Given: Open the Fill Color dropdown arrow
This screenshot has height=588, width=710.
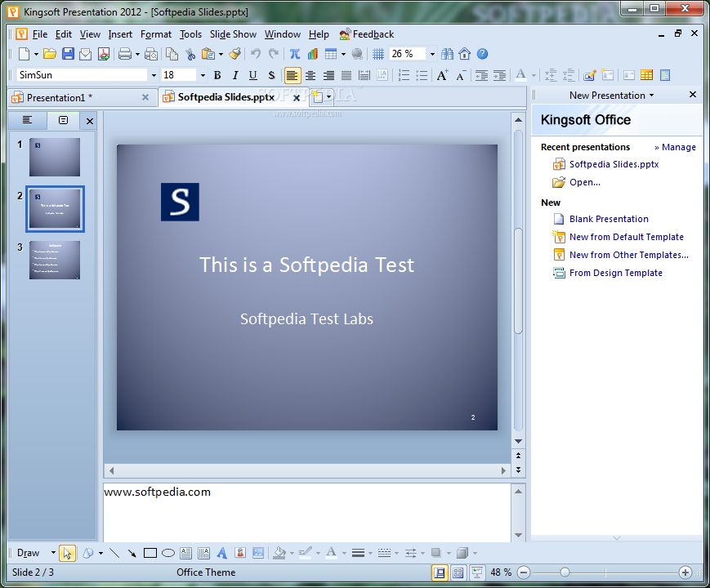Looking at the screenshot, I should [x=292, y=553].
